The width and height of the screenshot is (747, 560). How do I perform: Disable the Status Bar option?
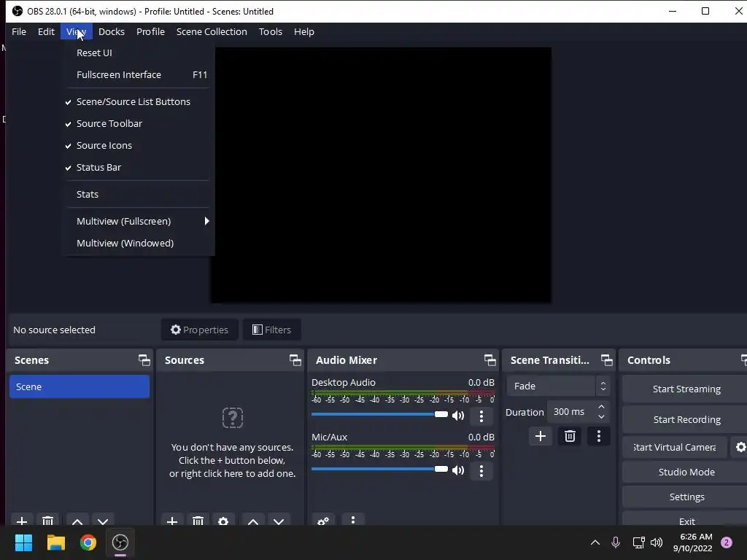point(139,167)
